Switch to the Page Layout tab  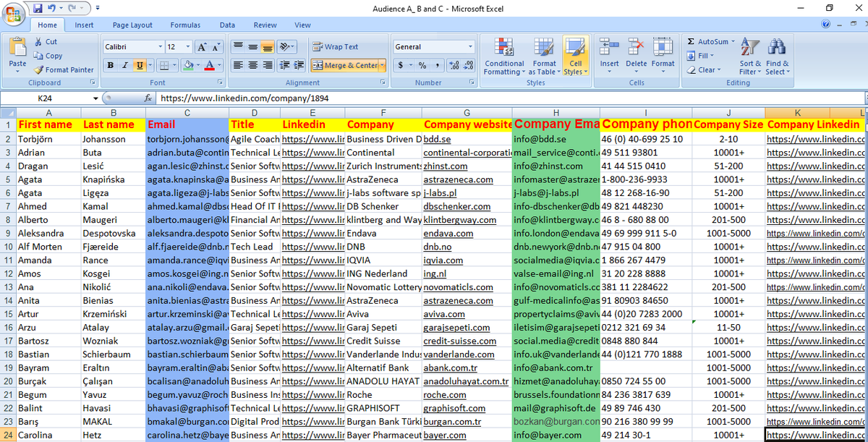coord(132,25)
